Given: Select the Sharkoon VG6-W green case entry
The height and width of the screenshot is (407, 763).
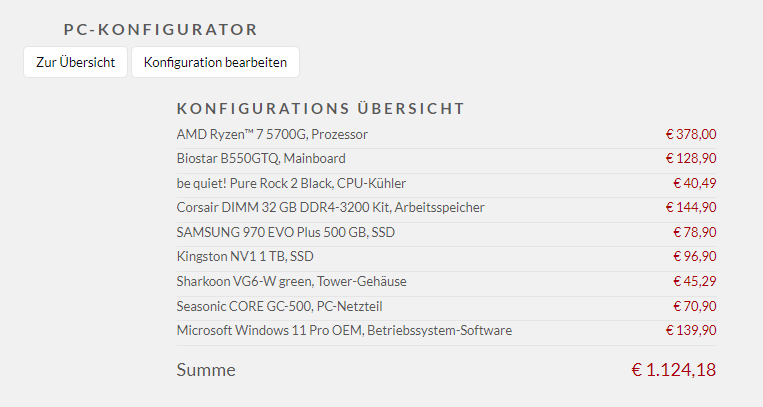Looking at the screenshot, I should 291,281.
